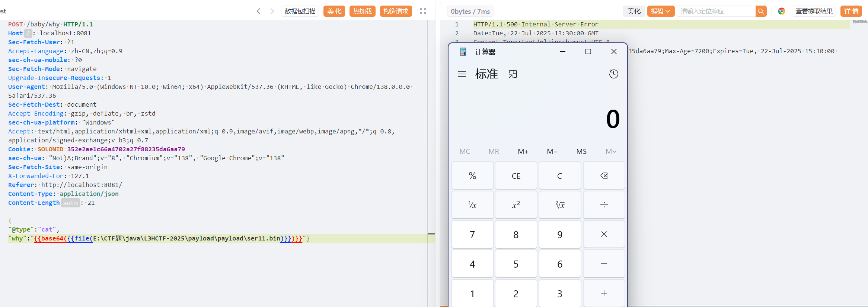Click the 7 key in Calculator
868x307 pixels.
point(472,234)
